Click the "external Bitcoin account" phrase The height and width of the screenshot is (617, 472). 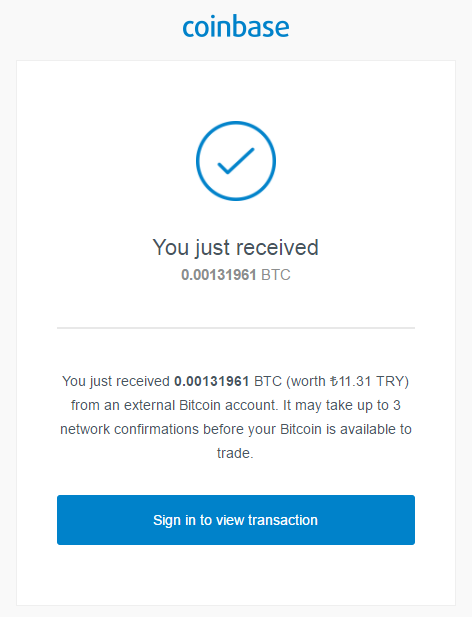click(x=201, y=405)
